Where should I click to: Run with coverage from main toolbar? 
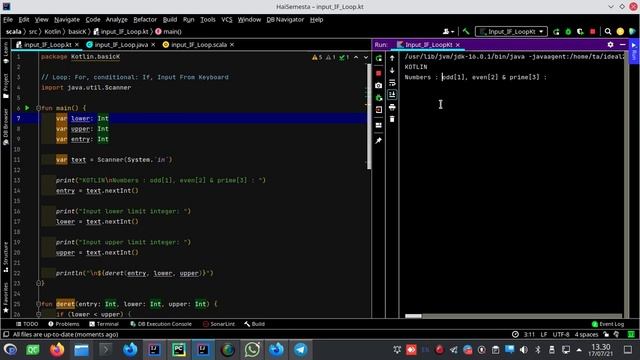(x=580, y=31)
